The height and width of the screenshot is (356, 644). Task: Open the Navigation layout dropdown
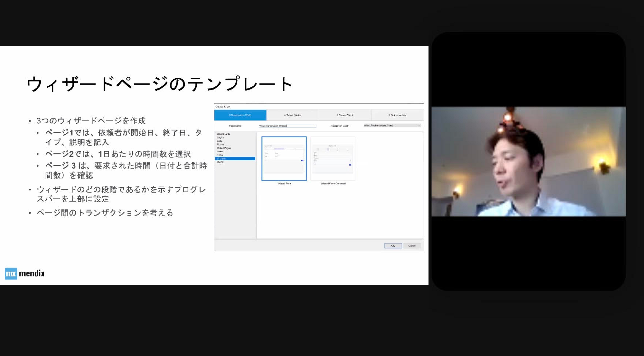[392, 125]
